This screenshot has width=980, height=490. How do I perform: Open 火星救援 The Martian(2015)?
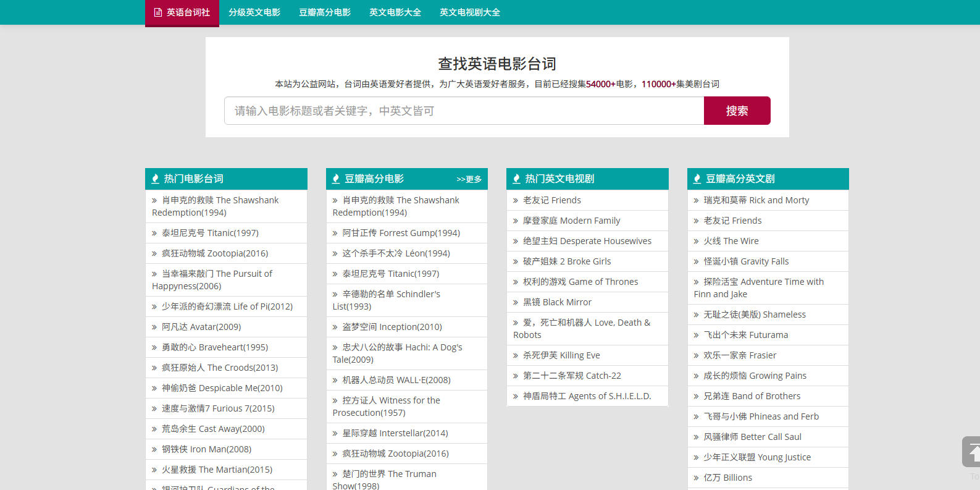[217, 470]
